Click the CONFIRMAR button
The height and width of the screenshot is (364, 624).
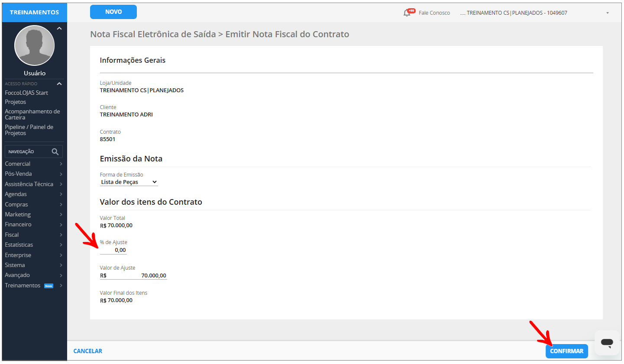[x=566, y=351]
